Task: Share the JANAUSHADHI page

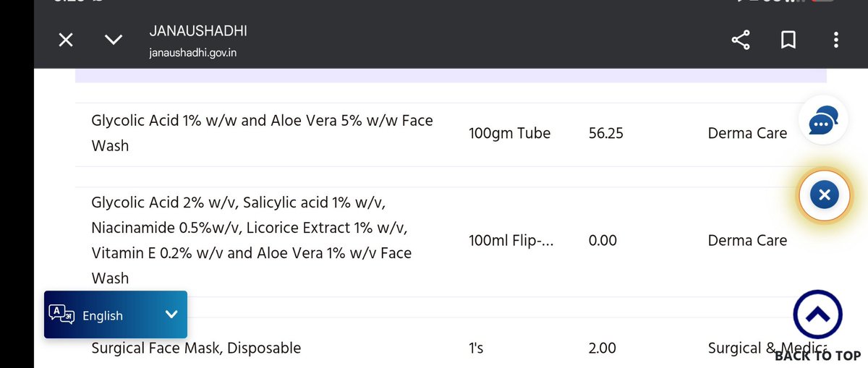Action: point(741,40)
